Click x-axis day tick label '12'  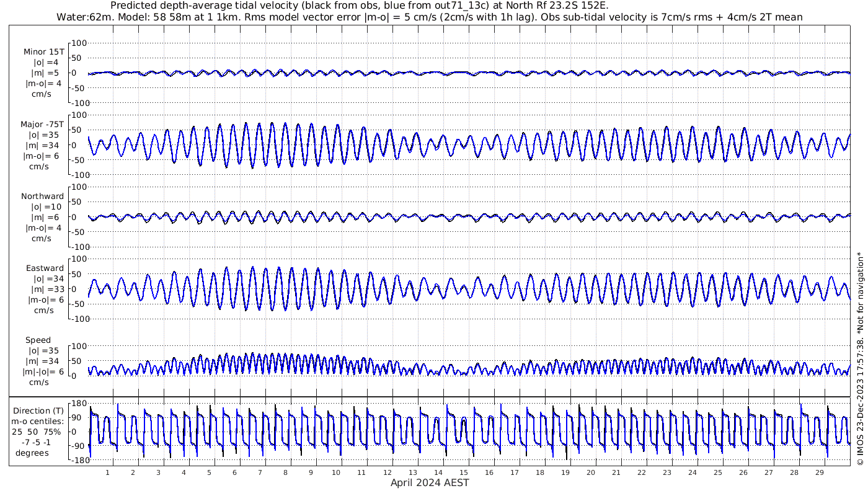pos(387,472)
